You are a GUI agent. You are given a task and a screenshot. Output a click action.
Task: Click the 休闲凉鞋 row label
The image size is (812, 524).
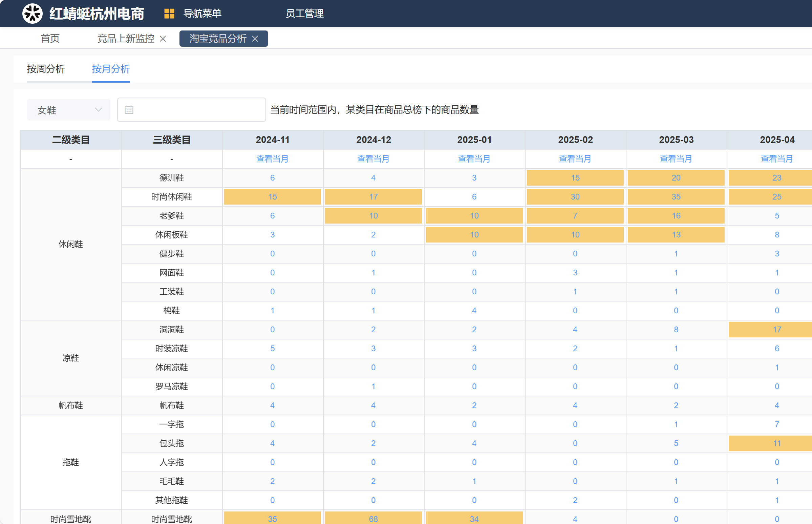[x=172, y=368]
